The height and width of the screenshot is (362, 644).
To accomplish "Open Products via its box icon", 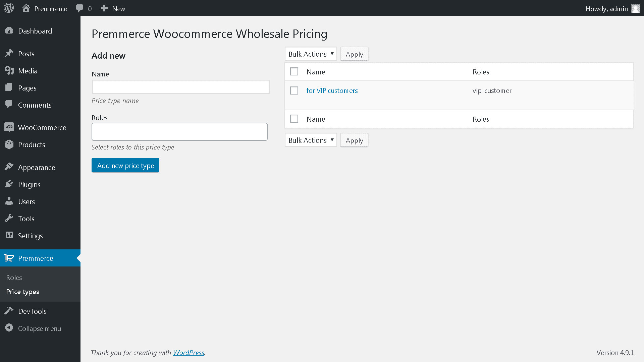I will [9, 144].
